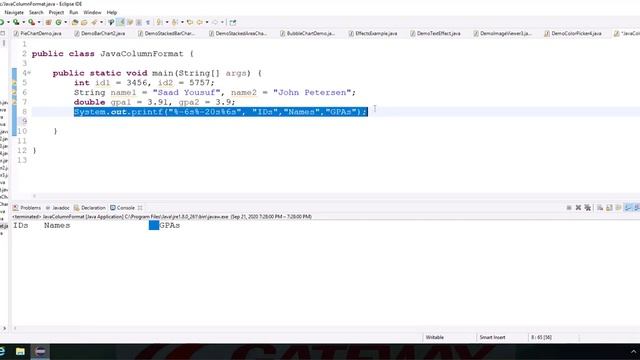Image resolution: width=640 pixels, height=360 pixels.
Task: Click the Previous Annotation icon
Action: point(175,22)
